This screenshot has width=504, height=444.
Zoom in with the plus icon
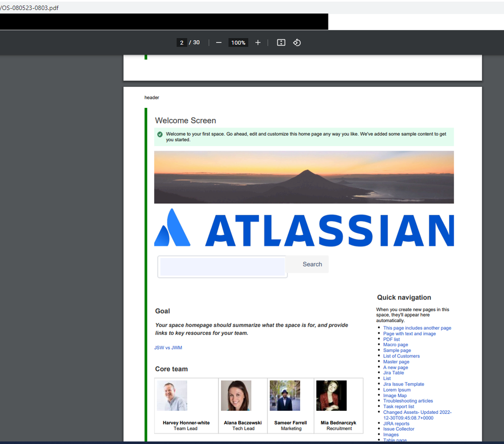[258, 43]
